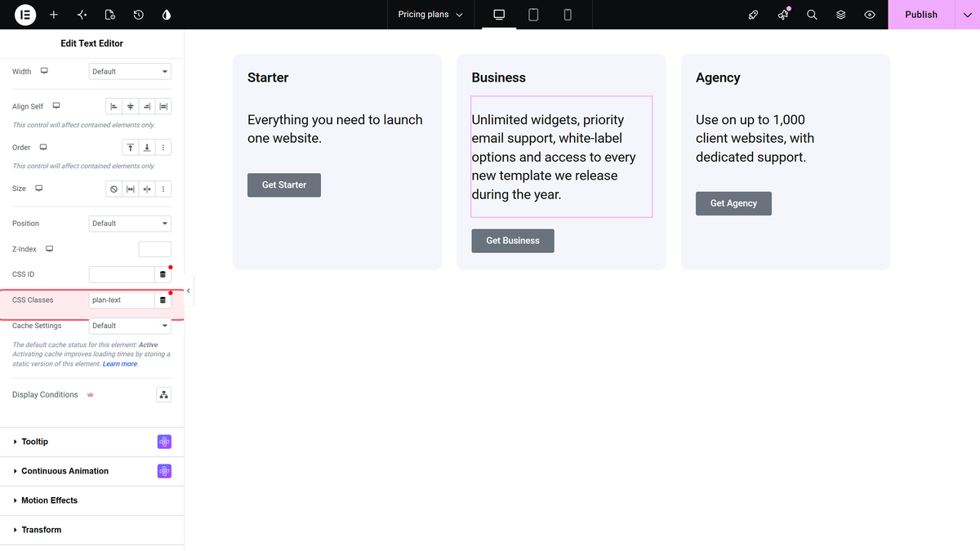Click the Order responsive device icon
Viewport: 980px width, 551px height.
(x=43, y=147)
